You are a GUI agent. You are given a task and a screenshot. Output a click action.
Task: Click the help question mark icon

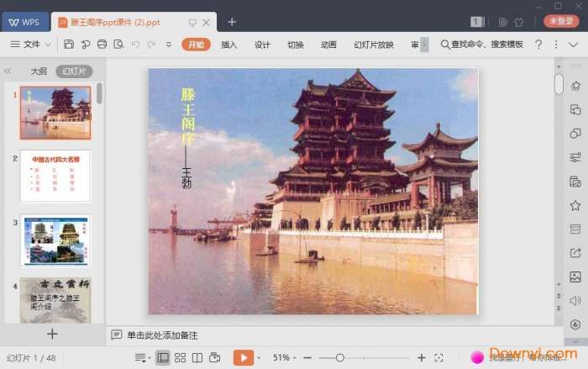538,45
